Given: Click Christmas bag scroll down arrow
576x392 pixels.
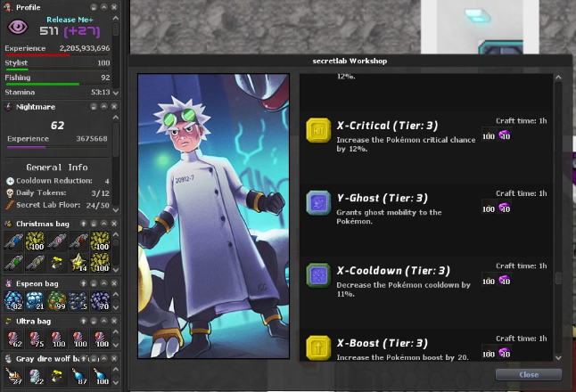Looking at the screenshot, I should coord(116,269).
